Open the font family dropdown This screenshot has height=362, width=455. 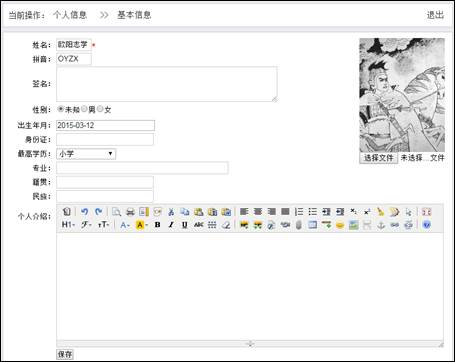point(86,225)
